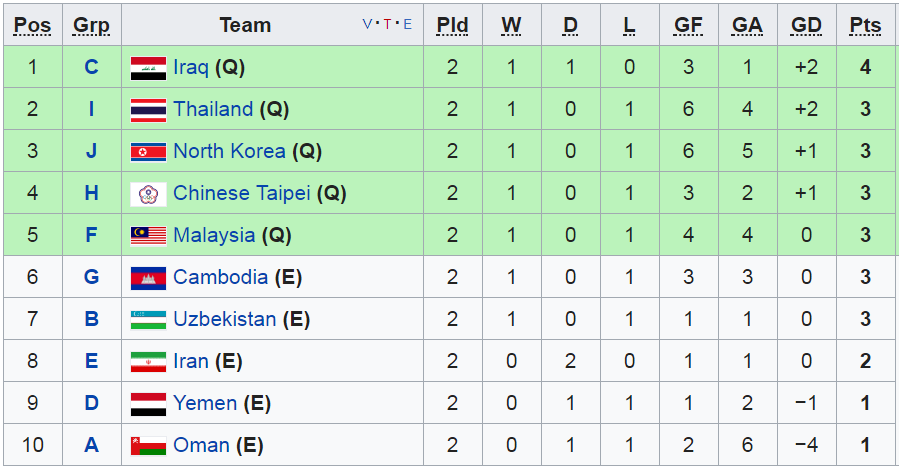Open the V (view template) link

point(367,24)
